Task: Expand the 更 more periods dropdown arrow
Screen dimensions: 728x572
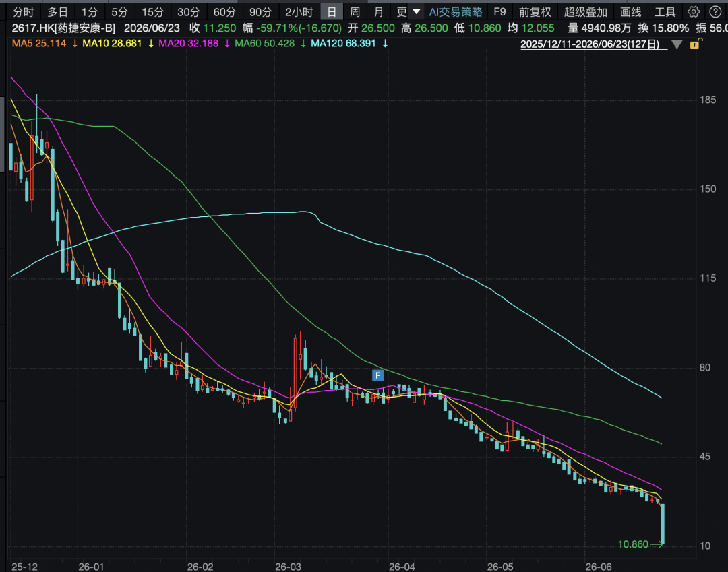Action: tap(417, 11)
